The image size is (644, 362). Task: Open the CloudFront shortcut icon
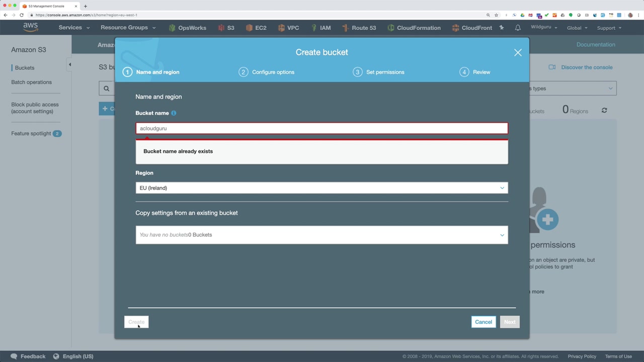click(x=455, y=28)
